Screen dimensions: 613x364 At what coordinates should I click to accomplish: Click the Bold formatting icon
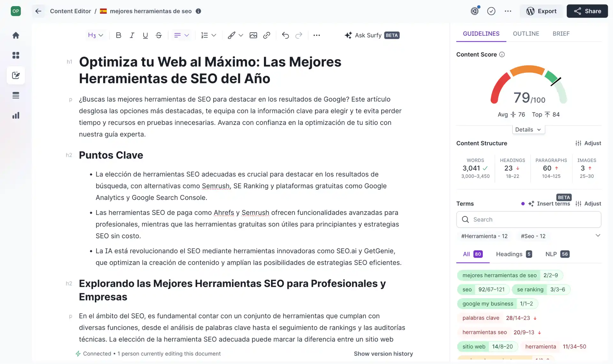[x=118, y=35]
